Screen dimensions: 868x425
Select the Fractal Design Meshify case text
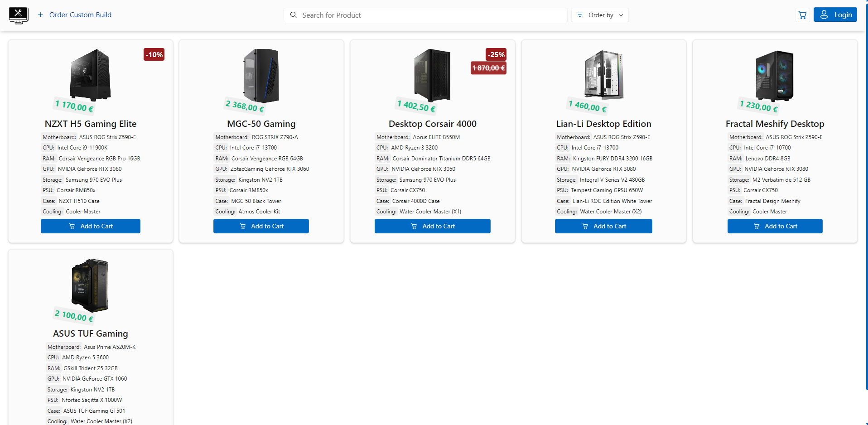tap(773, 201)
